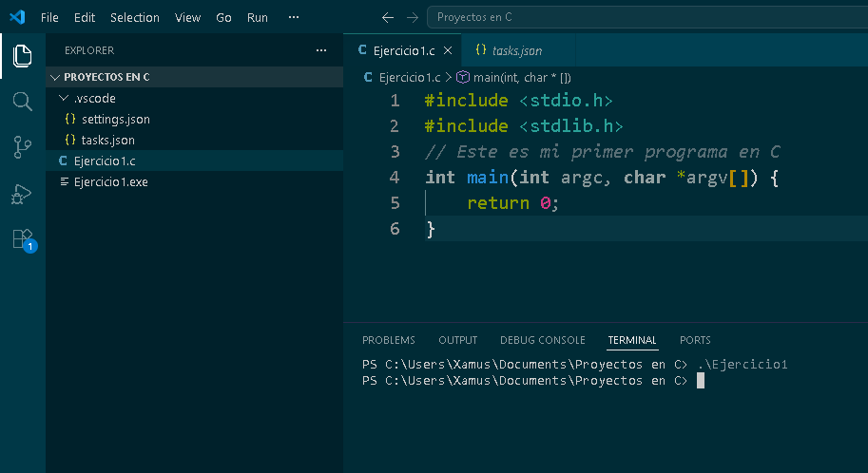
Task: Switch to the PORTS panel tab
Action: coord(695,340)
